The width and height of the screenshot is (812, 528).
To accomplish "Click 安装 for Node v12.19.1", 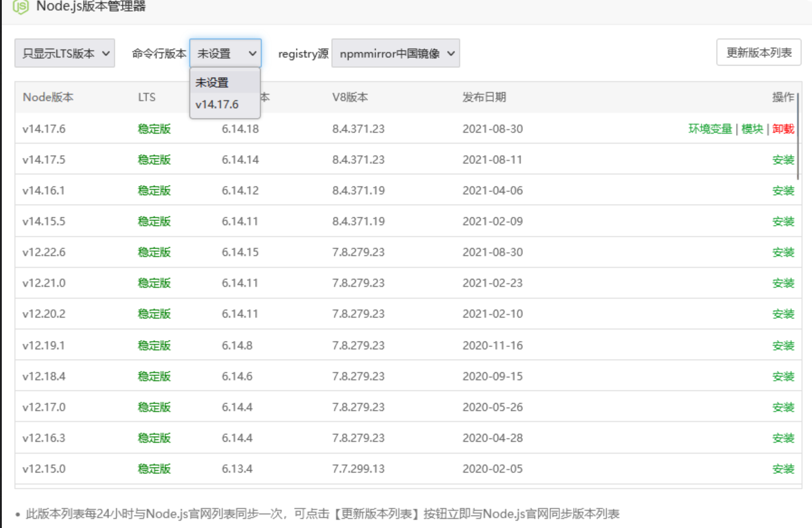I will click(783, 345).
